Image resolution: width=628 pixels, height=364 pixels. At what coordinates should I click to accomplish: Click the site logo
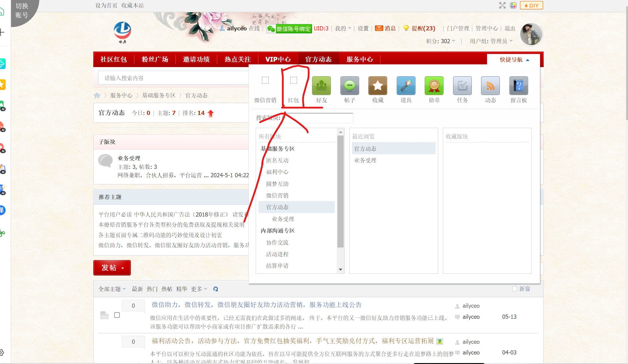tap(122, 32)
